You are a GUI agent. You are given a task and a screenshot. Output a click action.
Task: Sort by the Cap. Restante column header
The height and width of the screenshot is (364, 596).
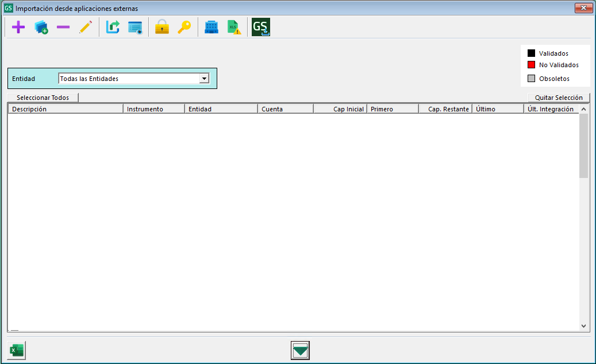[445, 109]
